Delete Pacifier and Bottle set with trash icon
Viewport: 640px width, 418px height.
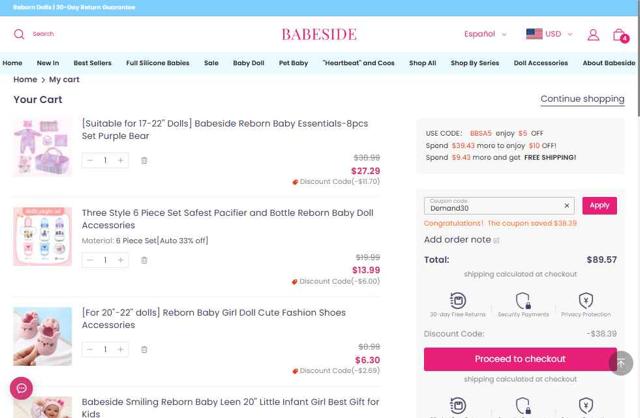[144, 260]
